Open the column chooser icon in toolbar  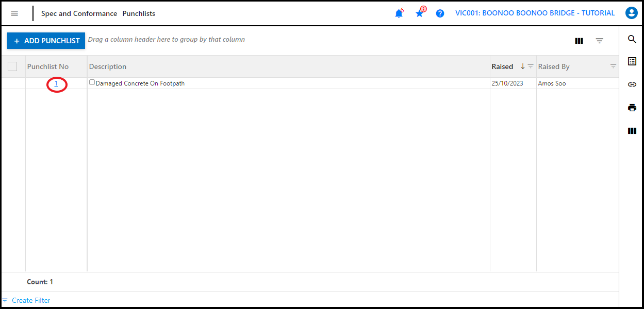point(579,41)
